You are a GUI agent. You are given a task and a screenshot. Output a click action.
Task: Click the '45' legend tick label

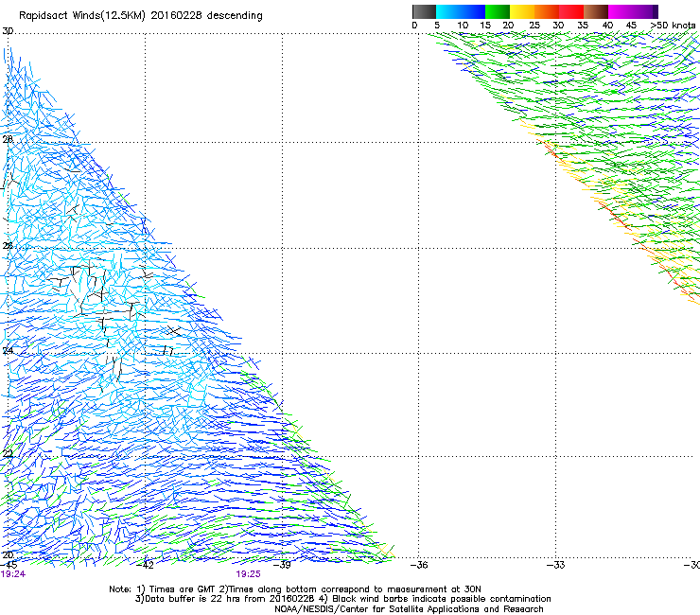(631, 26)
